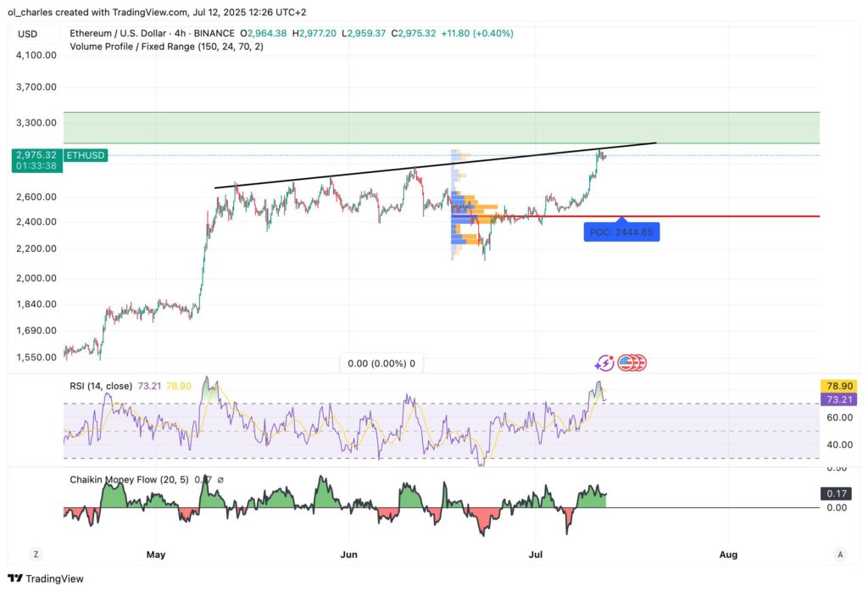The image size is (868, 592).
Task: Toggle visibility of the RSI (14, close) indicator
Action: (103, 385)
